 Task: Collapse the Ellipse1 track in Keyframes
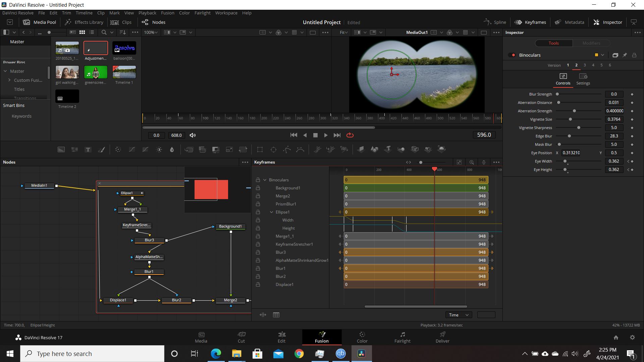[x=272, y=212]
